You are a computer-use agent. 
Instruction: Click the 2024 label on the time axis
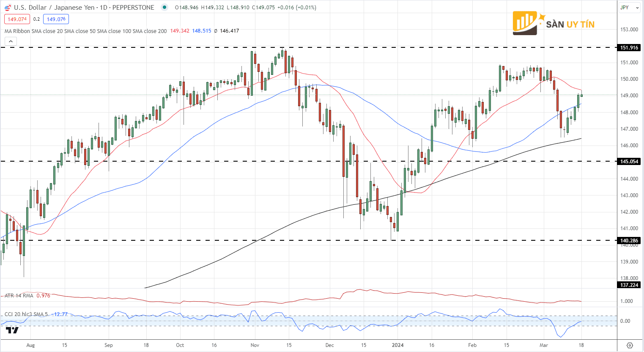[398, 345]
